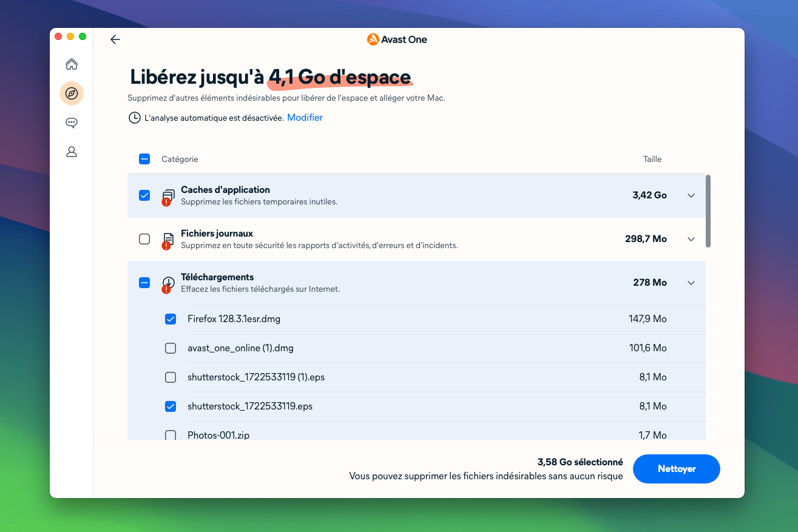Viewport: 798px width, 532px height.
Task: Uncheck the Caches d'application checkbox
Action: click(144, 195)
